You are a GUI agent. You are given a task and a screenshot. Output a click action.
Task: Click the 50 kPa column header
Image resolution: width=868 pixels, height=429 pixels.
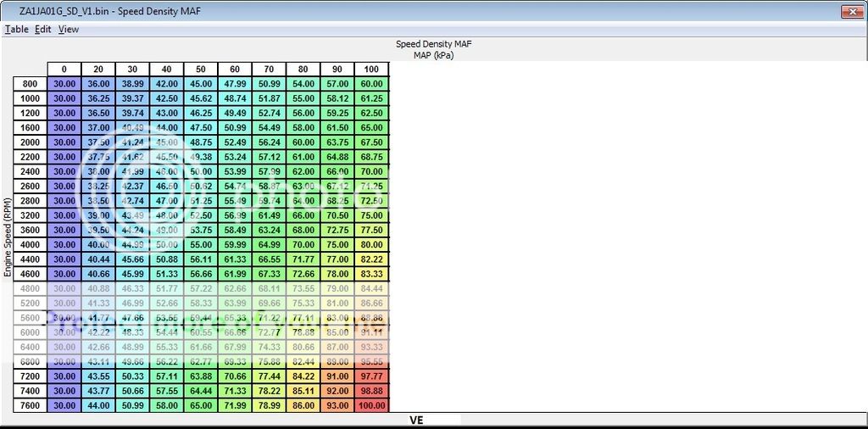201,69
